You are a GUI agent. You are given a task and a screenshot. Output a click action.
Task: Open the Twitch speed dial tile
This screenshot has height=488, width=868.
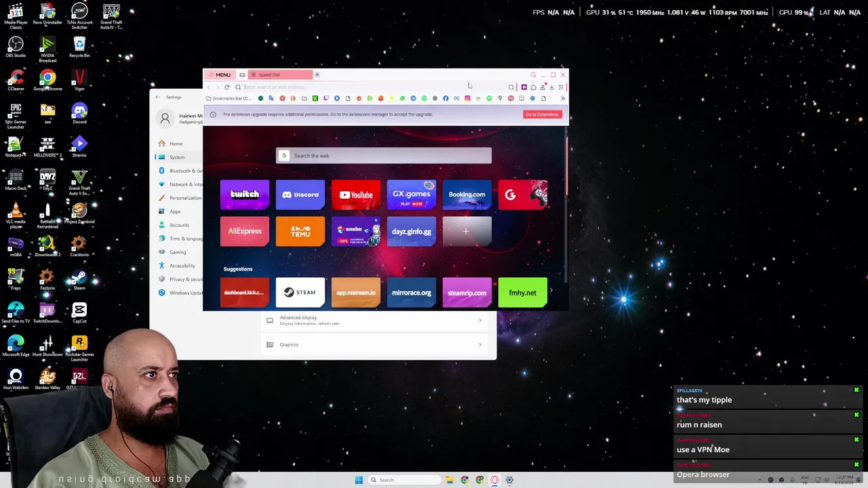point(245,195)
